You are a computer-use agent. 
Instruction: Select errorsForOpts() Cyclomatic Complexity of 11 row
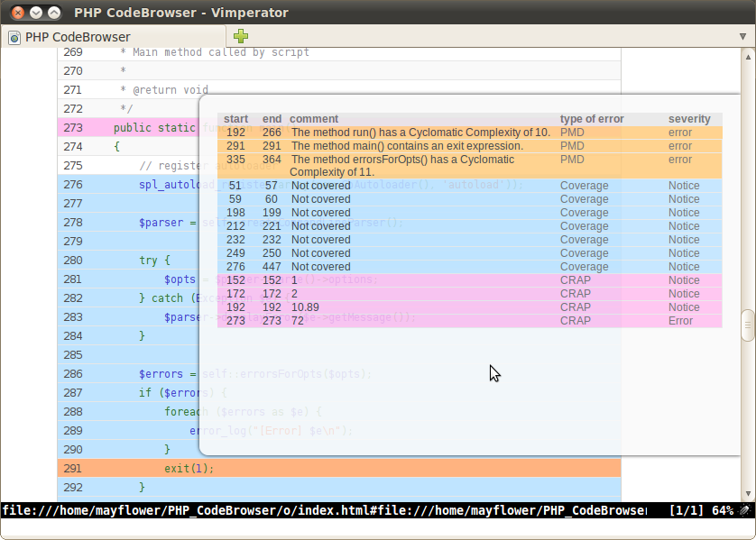tap(470, 166)
